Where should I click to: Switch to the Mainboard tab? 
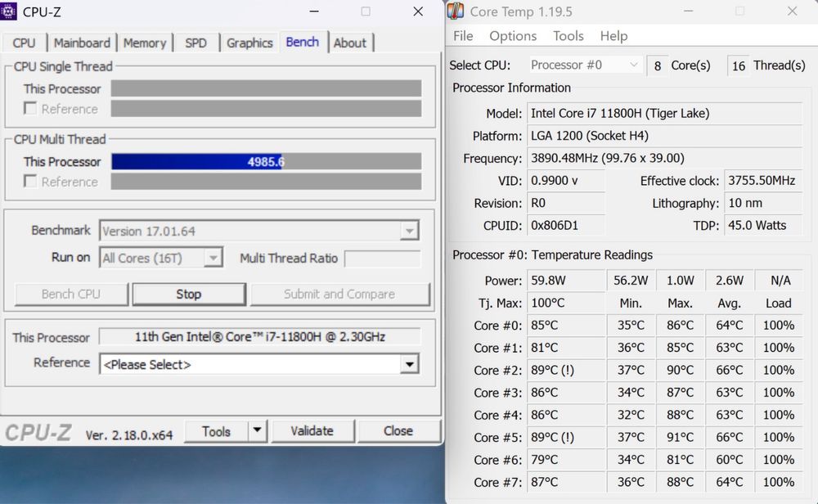(82, 43)
